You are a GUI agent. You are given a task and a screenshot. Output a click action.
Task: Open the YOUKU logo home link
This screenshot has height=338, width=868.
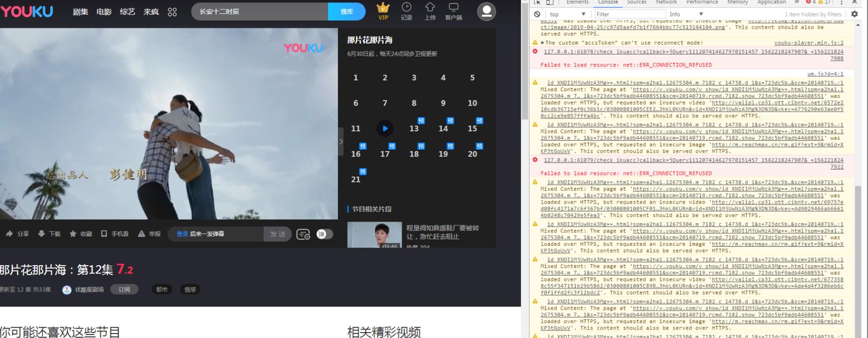click(26, 11)
